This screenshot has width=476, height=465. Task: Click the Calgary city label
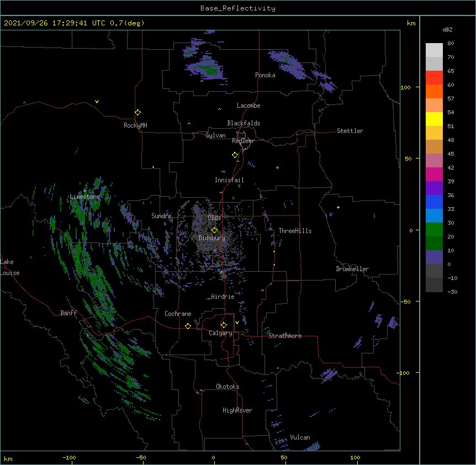point(220,333)
